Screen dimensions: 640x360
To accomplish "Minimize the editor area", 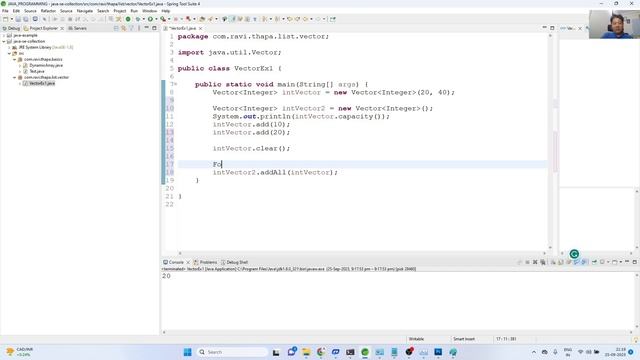I will pyautogui.click(x=544, y=28).
